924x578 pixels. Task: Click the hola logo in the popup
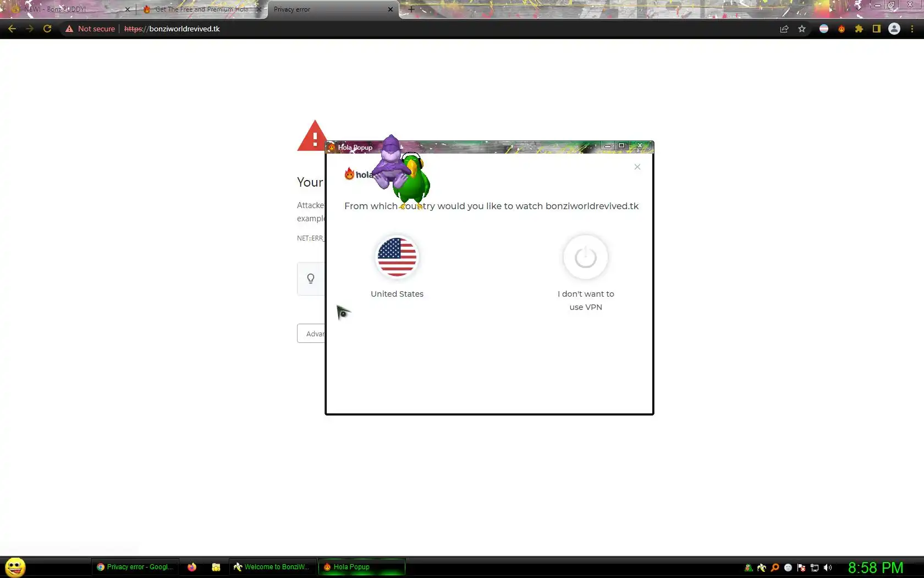(358, 174)
